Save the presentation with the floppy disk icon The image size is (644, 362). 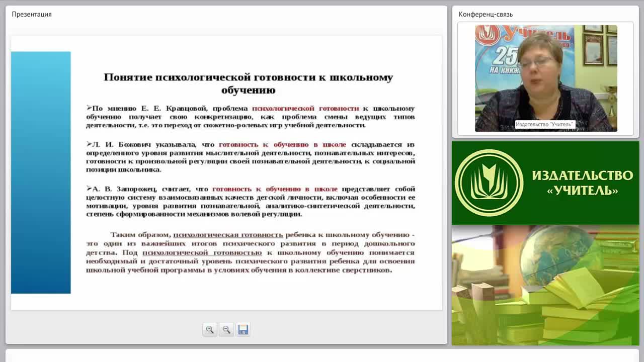[243, 329]
